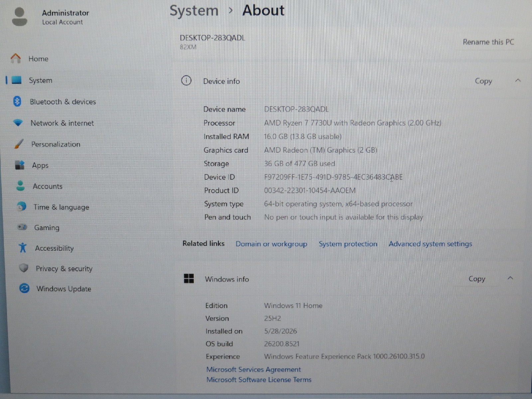Image resolution: width=532 pixels, height=399 pixels.
Task: Click the Gaming controller icon
Action: click(x=22, y=227)
